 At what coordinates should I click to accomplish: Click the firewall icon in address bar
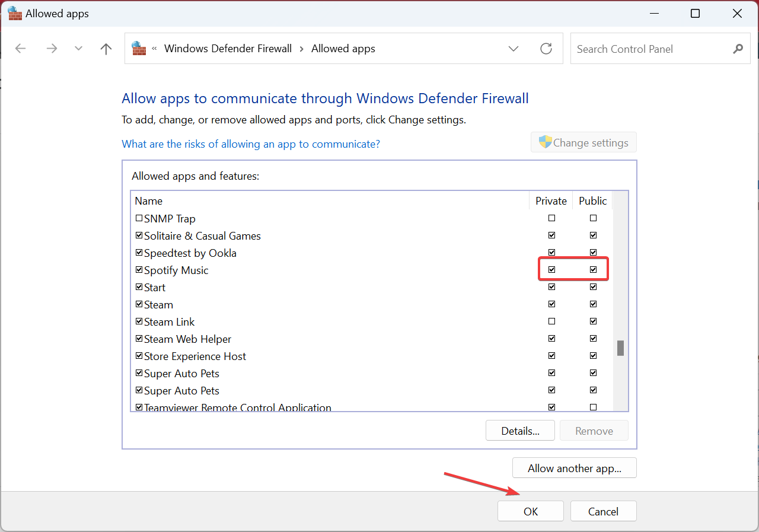point(139,48)
